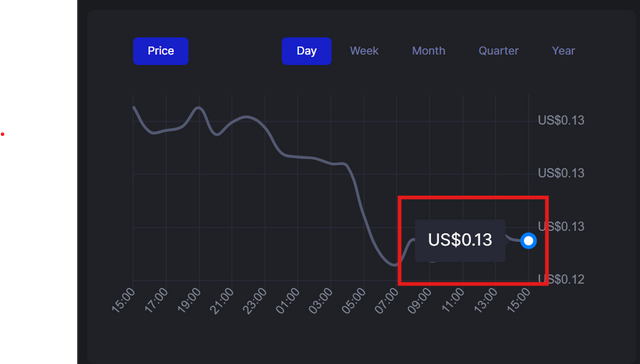Click the 19:00 time axis label

189,300
